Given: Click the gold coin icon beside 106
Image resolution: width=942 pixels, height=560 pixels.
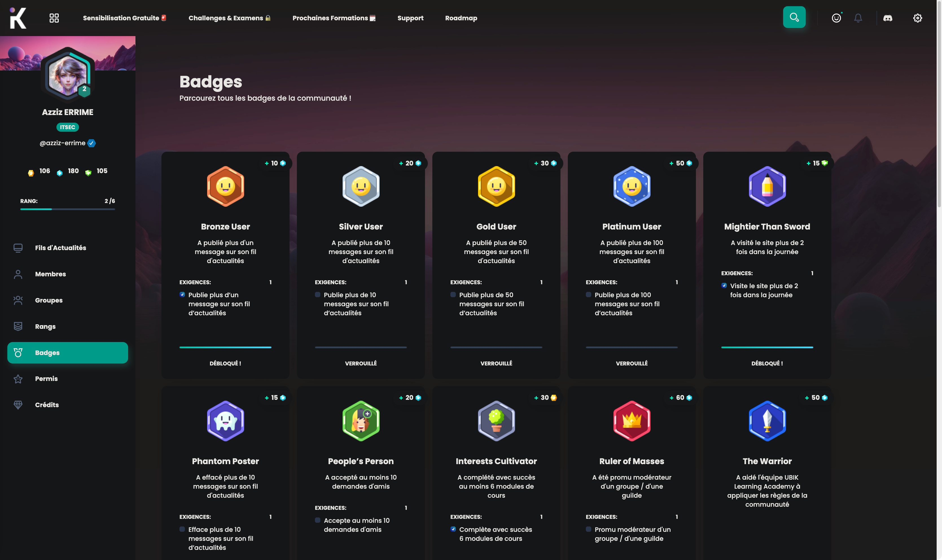Looking at the screenshot, I should pyautogui.click(x=31, y=173).
